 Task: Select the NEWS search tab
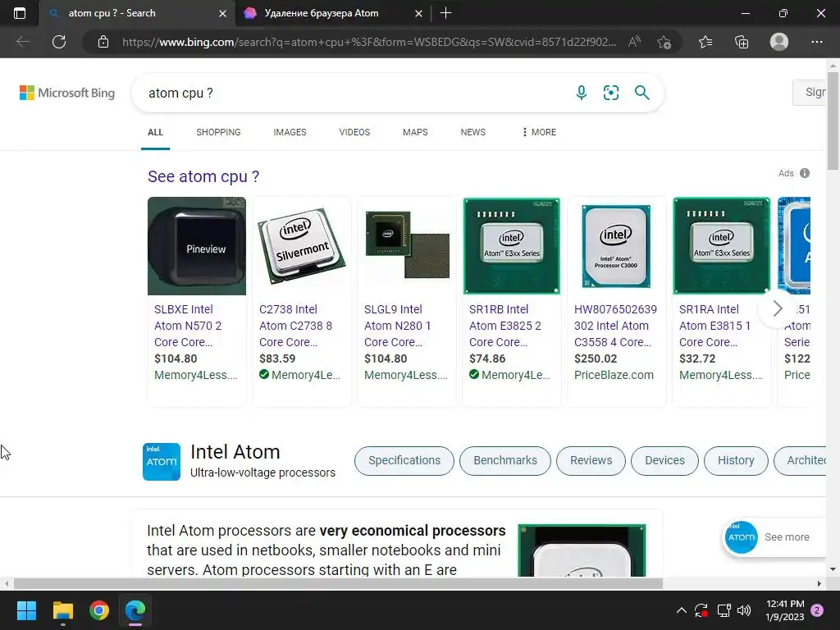tap(473, 132)
